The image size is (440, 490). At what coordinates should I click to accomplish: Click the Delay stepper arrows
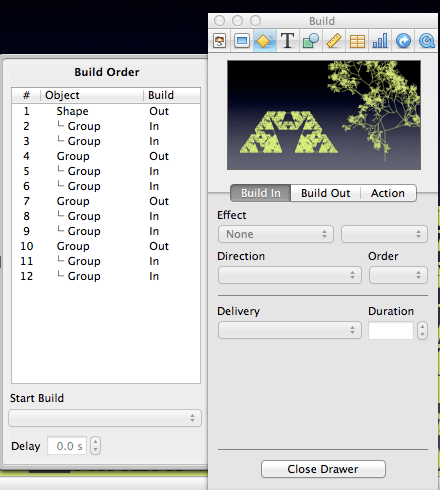95,446
